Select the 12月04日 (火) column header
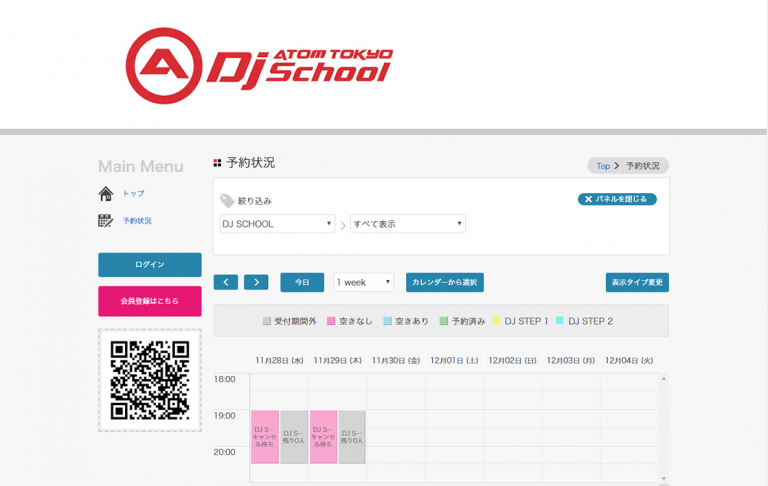 [x=629, y=361]
